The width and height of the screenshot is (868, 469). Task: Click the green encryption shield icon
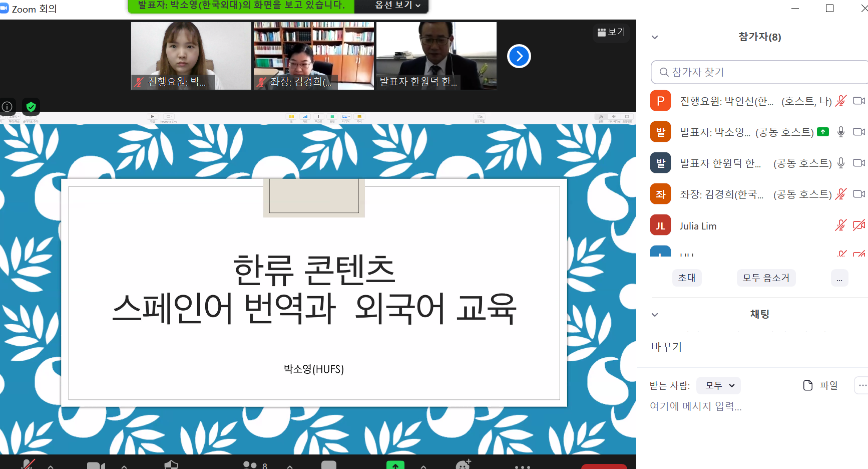tap(31, 106)
